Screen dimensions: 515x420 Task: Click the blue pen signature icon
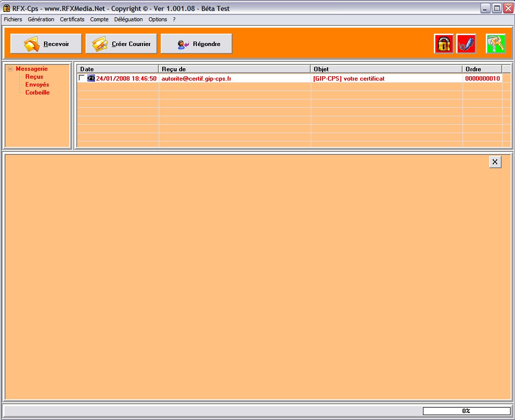point(466,44)
